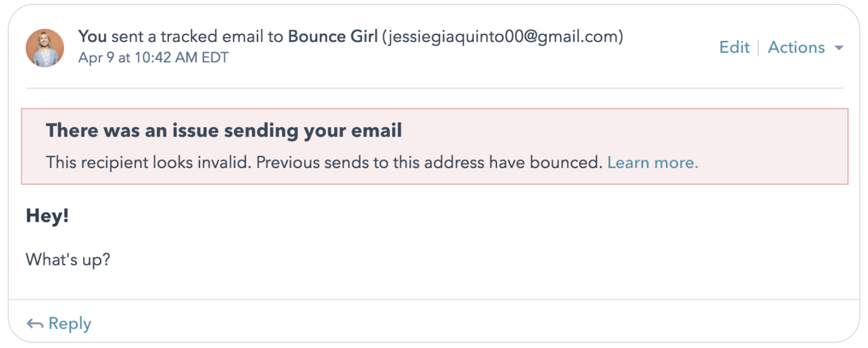Select the Hey! email subject line
868x348 pixels.
pyautogui.click(x=47, y=216)
